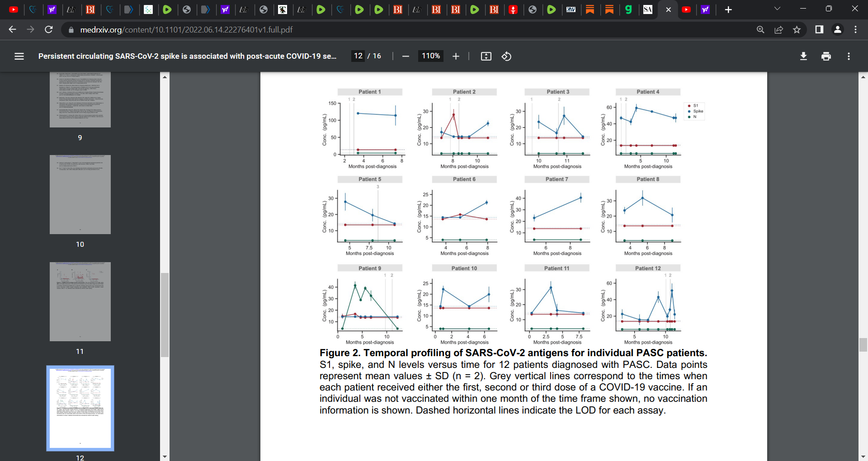Viewport: 868px width, 461px height.
Task: Open page 10 thumbnail
Action: [80, 194]
